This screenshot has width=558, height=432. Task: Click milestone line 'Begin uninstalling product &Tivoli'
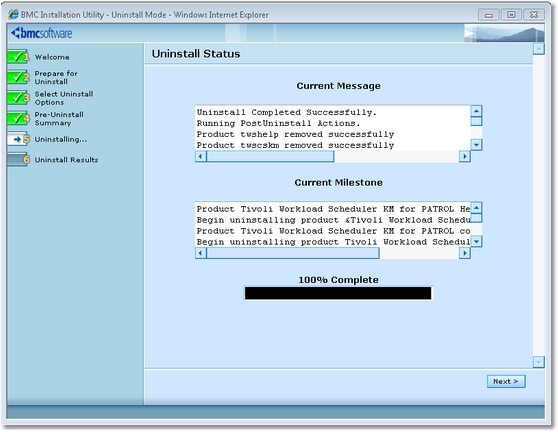[x=333, y=220]
